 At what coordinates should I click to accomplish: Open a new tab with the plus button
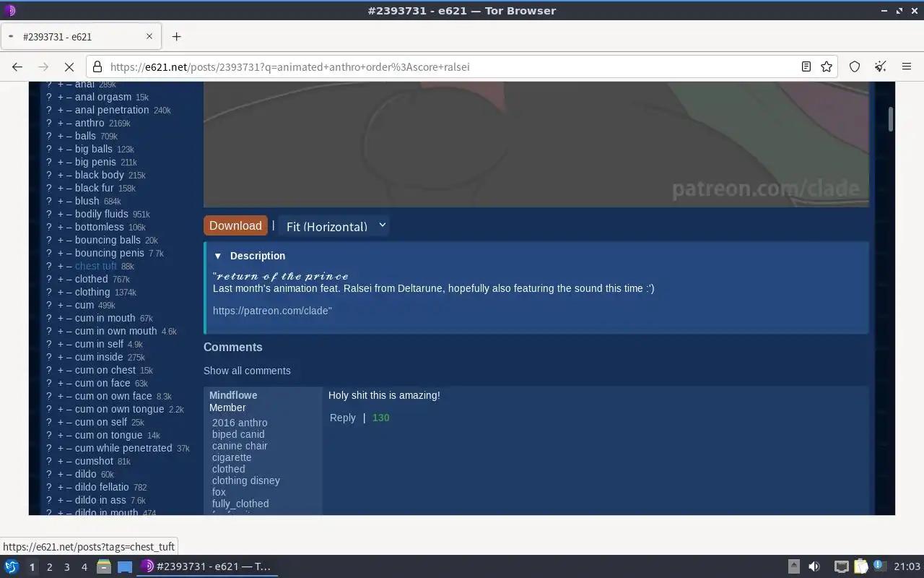pos(176,36)
